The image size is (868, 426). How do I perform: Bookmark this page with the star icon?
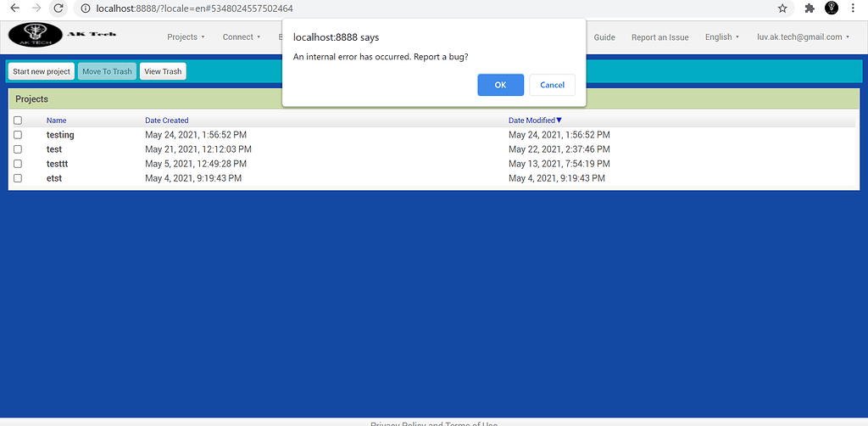click(782, 8)
